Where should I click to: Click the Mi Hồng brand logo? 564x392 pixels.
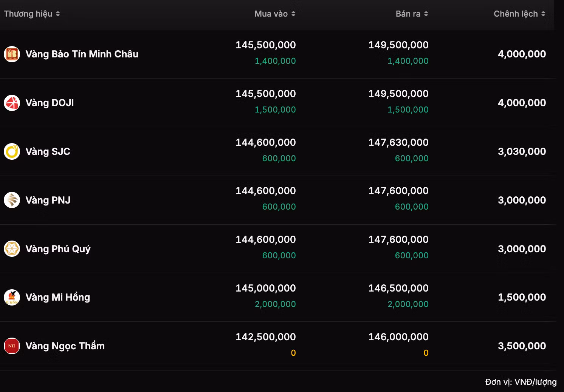point(12,297)
